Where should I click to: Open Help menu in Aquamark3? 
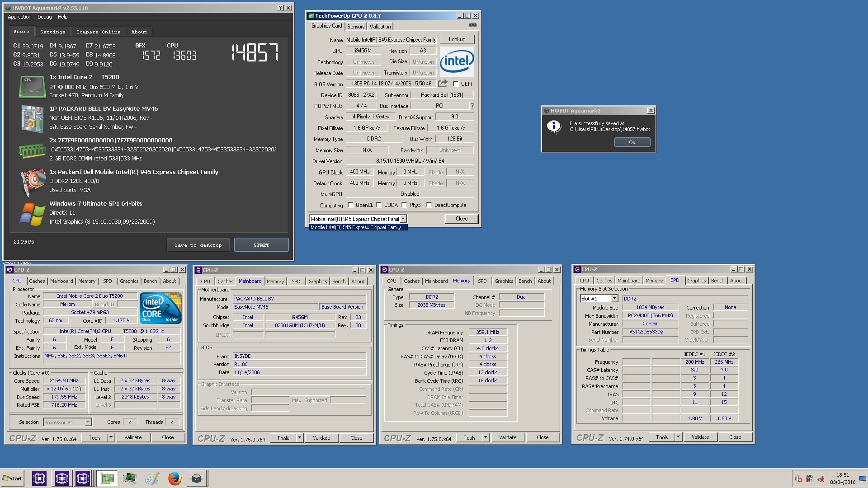point(62,17)
